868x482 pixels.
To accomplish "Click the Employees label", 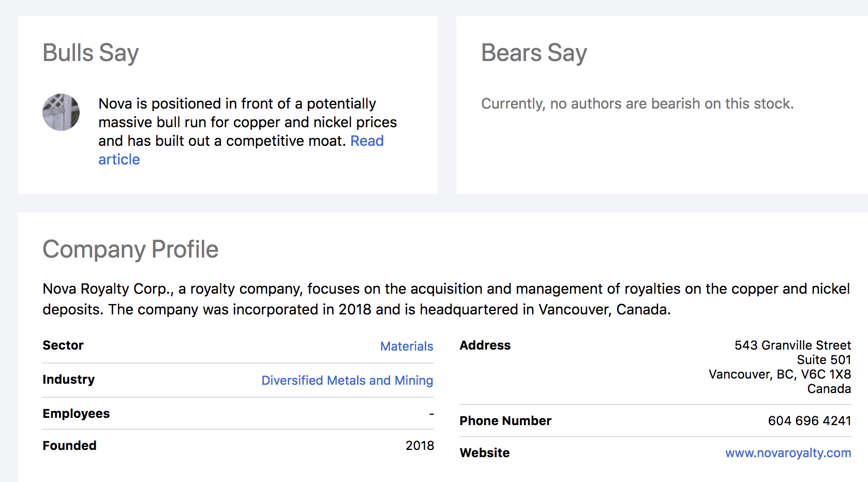I will (76, 414).
